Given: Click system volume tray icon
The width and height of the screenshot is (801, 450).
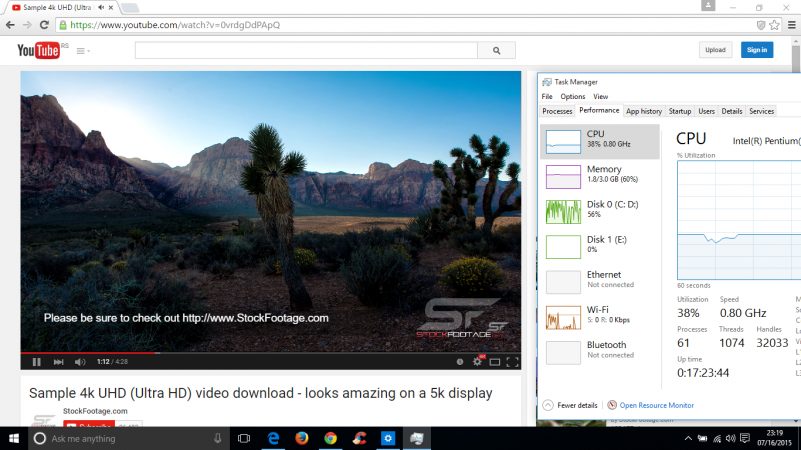Looking at the screenshot, I should coord(731,438).
